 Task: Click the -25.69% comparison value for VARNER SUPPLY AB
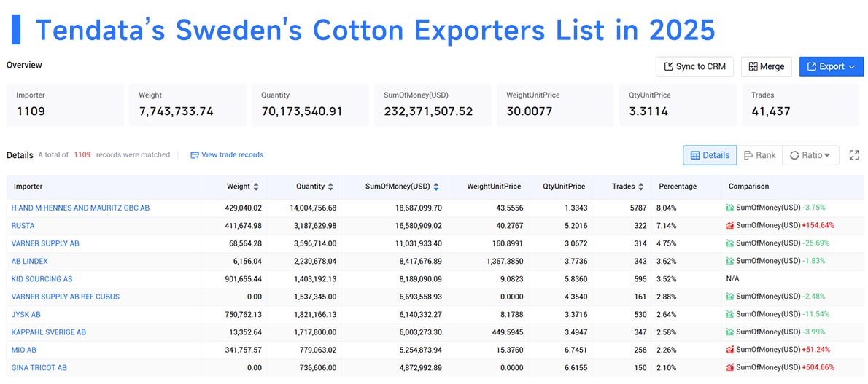(815, 243)
